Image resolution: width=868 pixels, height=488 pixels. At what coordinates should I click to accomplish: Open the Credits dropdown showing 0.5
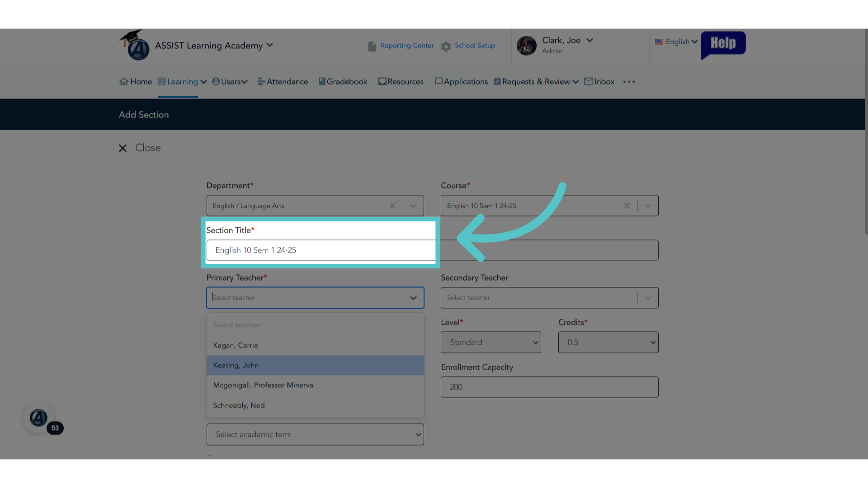[608, 343]
